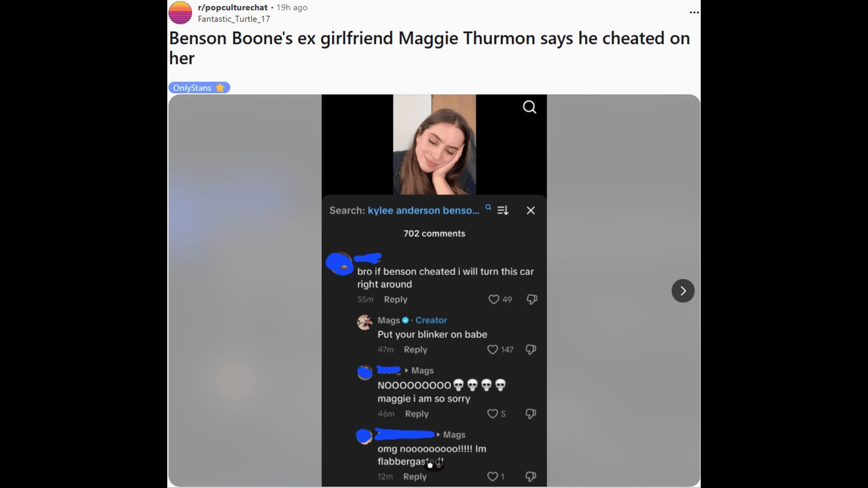This screenshot has width=868, height=488.
Task: Open the post options three-dot menu
Action: (x=694, y=12)
